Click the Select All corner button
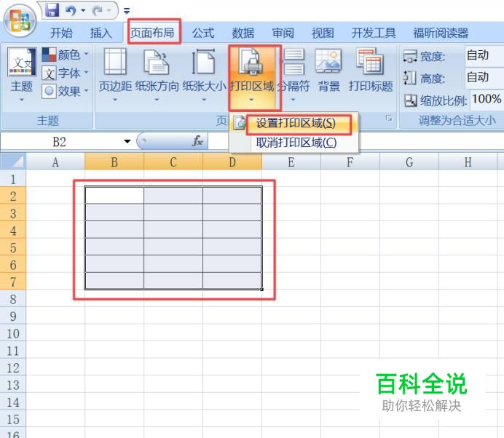504x438 pixels. pyautogui.click(x=13, y=162)
